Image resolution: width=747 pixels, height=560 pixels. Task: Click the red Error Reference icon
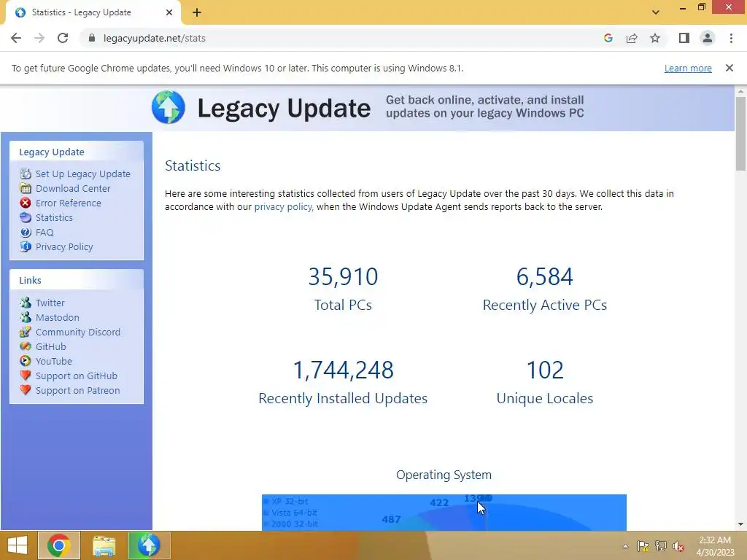[x=26, y=203]
